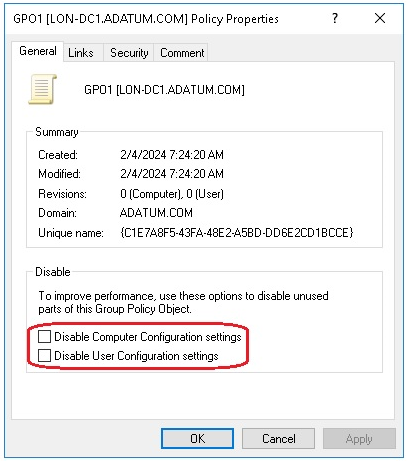Click the GPO scroll document icon

42,89
